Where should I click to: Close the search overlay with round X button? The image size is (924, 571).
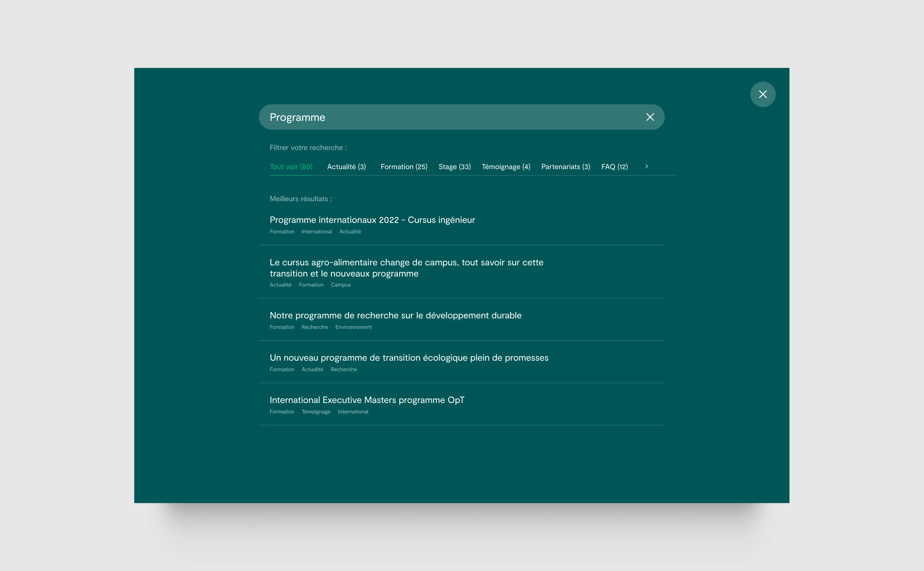[762, 95]
